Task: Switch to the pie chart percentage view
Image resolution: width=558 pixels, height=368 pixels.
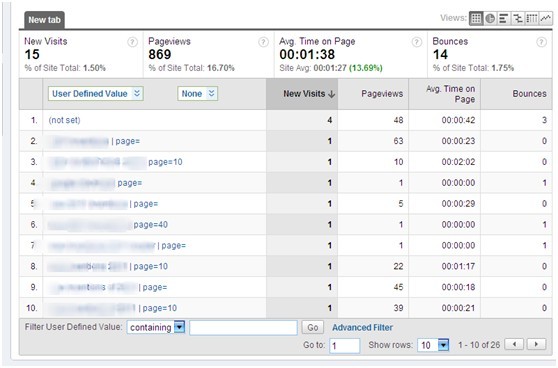Action: pos(490,18)
